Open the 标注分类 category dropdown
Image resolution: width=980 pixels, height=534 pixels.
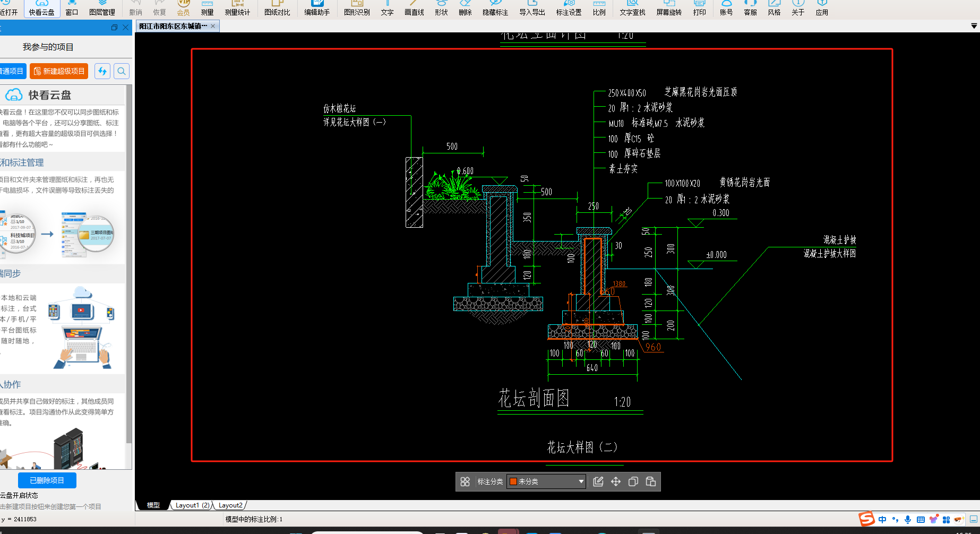pos(546,481)
